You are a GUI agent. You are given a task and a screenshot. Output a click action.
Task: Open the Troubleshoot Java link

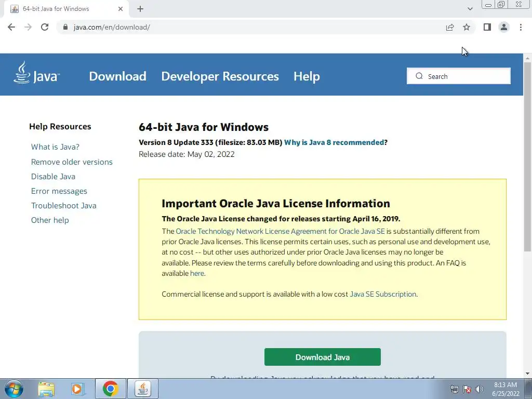pyautogui.click(x=64, y=206)
